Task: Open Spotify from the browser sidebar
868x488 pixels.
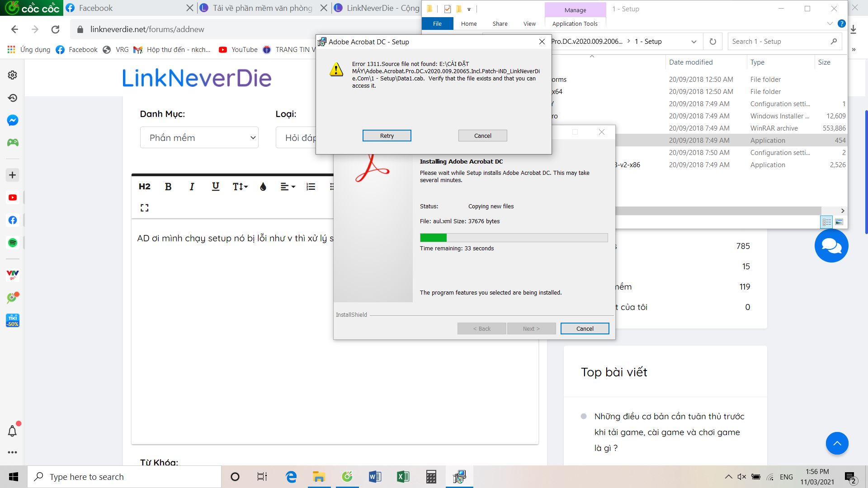Action: (x=12, y=243)
